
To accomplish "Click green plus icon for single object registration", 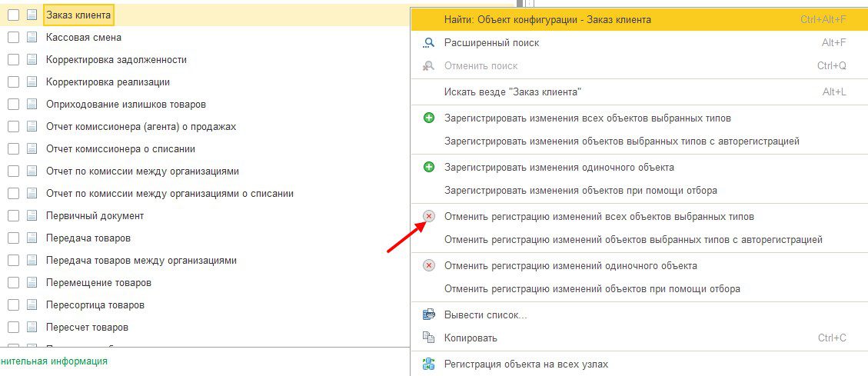I will click(429, 167).
